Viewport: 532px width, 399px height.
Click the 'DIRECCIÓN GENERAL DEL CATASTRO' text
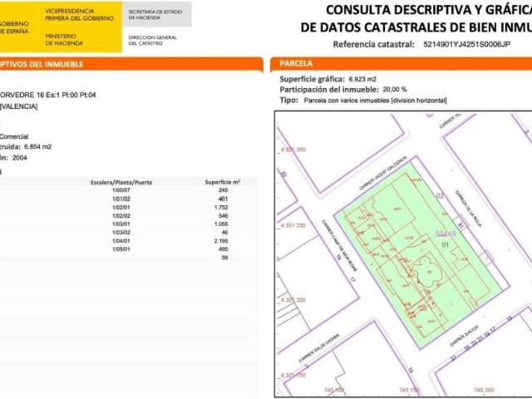[153, 41]
